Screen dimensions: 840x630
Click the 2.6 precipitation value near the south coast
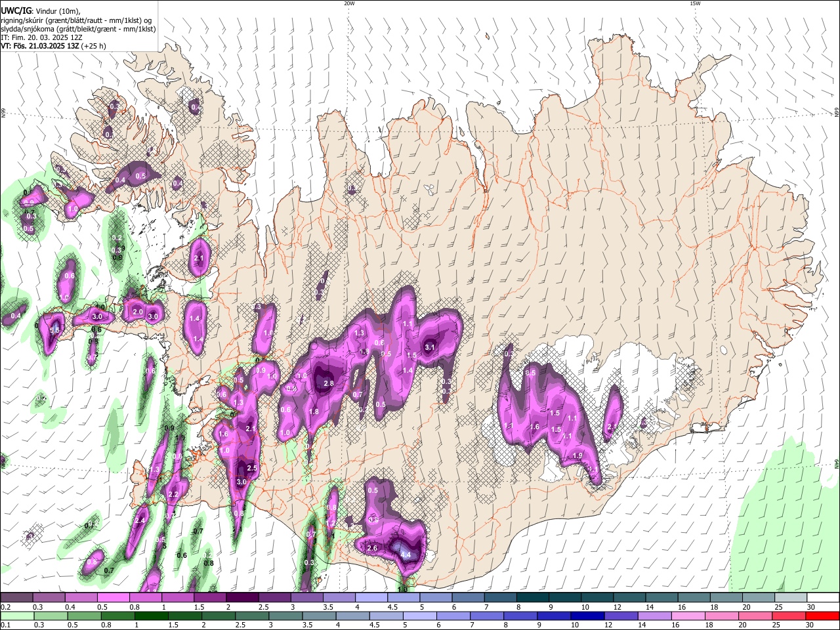pyautogui.click(x=372, y=548)
